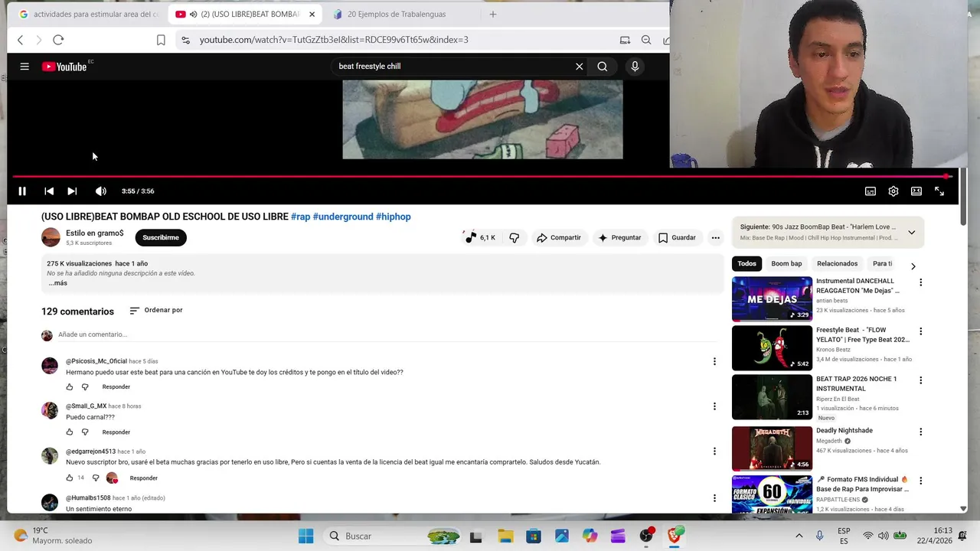The height and width of the screenshot is (551, 980).
Task: Like the @Small_G_MX comment
Action: (70, 432)
